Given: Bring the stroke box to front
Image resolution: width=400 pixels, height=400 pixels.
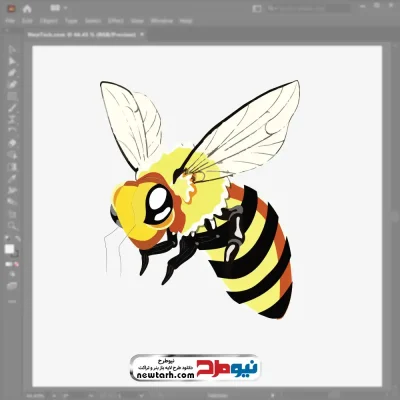Looking at the screenshot, I should click(15, 254).
